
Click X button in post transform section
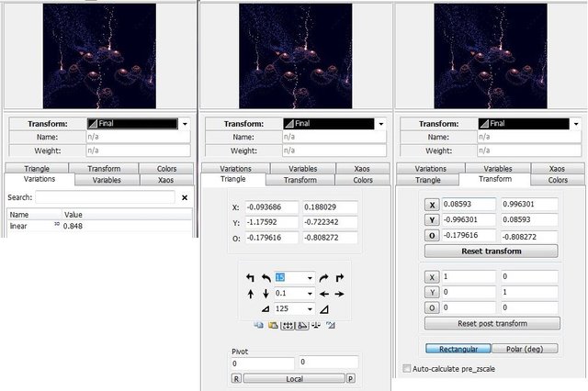432,277
